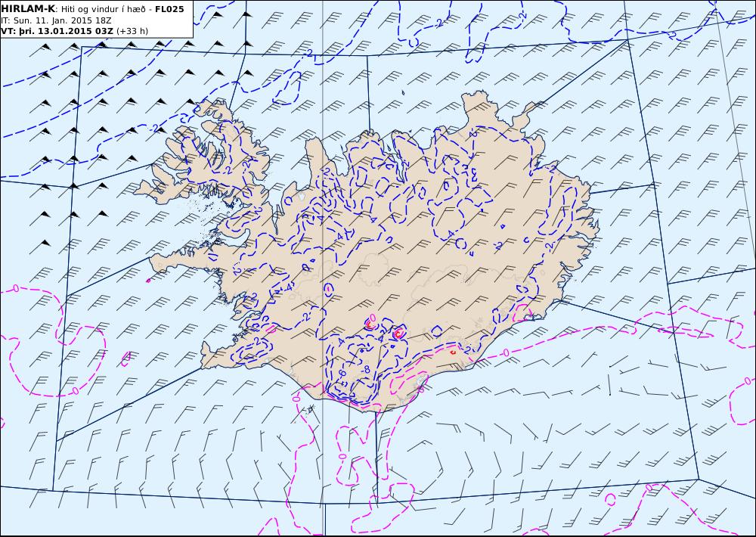This screenshot has height=537, width=756.
Task: Click the HIRLAM-K model name in header
Action: pos(28,9)
